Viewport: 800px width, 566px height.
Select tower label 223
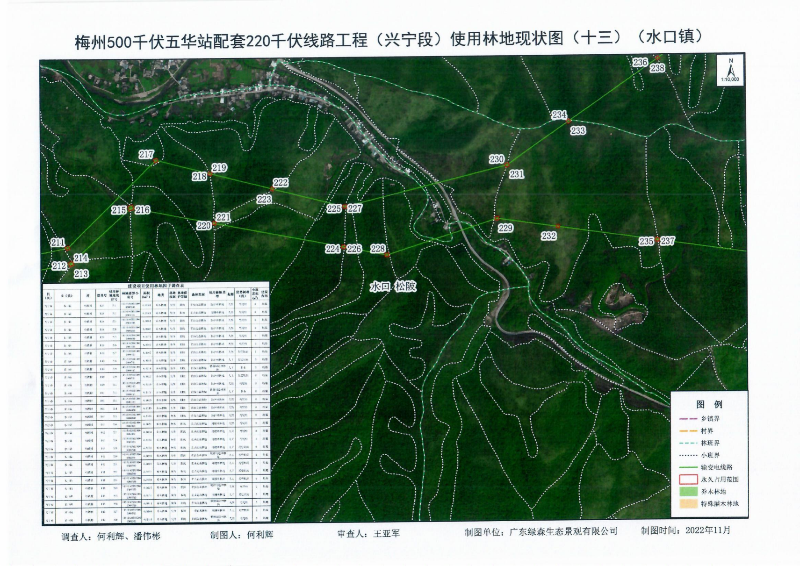click(264, 199)
